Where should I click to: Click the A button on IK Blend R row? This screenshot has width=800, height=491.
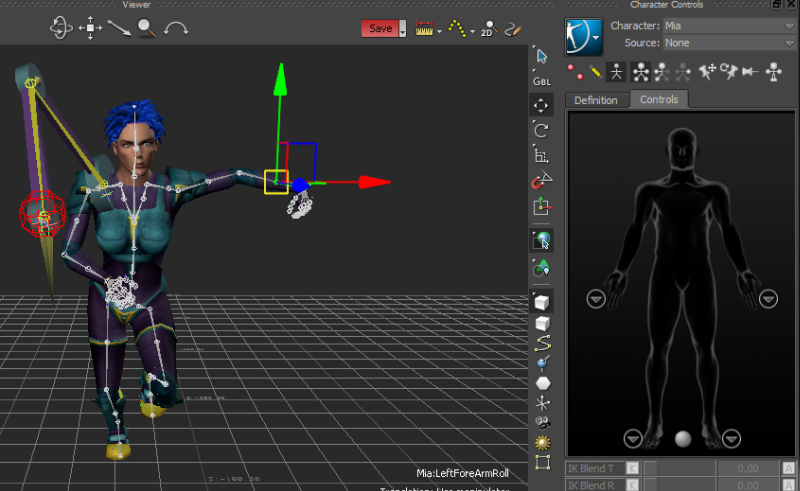pos(788,485)
